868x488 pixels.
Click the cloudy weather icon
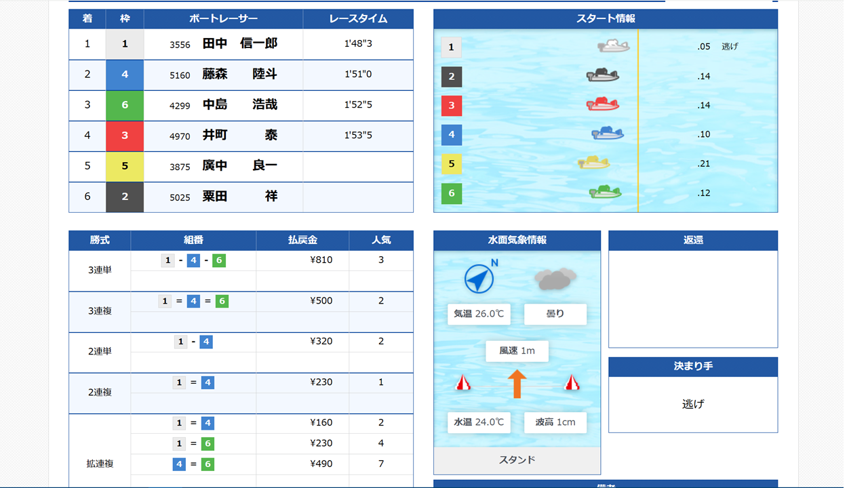tap(555, 279)
